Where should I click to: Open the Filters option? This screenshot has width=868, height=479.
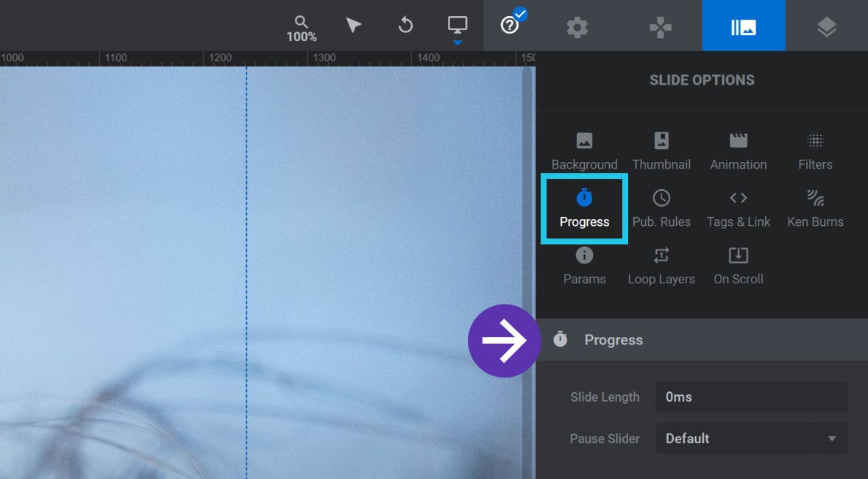coord(816,151)
